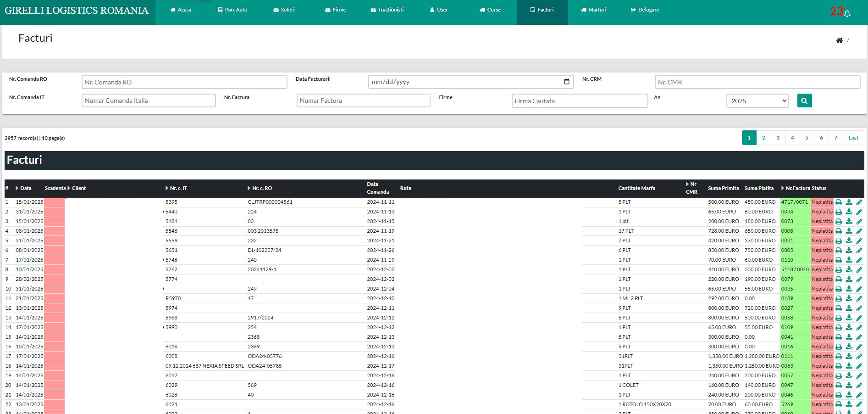868x414 pixels.
Task: Edit invoice 0073 with pencil icon
Action: click(859, 222)
